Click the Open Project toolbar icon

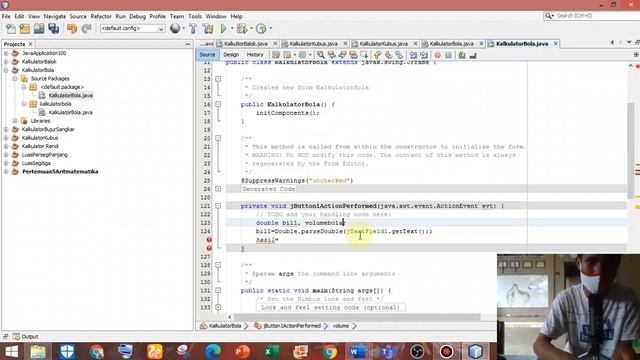pyautogui.click(x=39, y=29)
